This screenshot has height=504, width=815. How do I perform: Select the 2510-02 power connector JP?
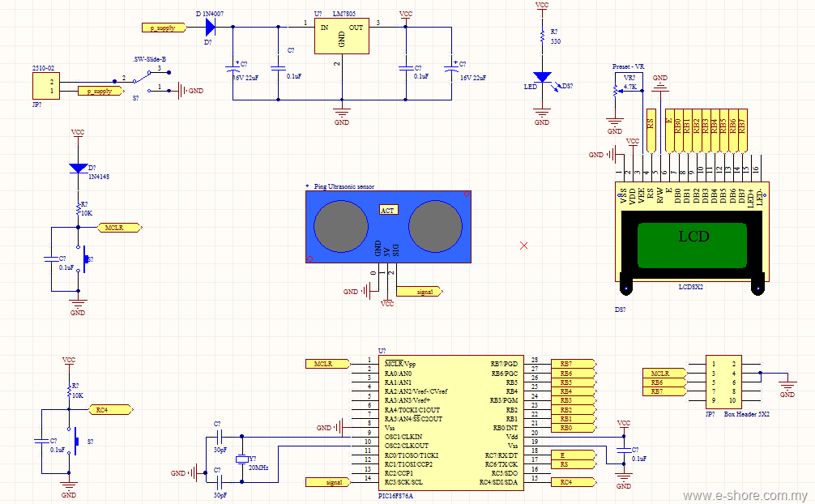[45, 86]
